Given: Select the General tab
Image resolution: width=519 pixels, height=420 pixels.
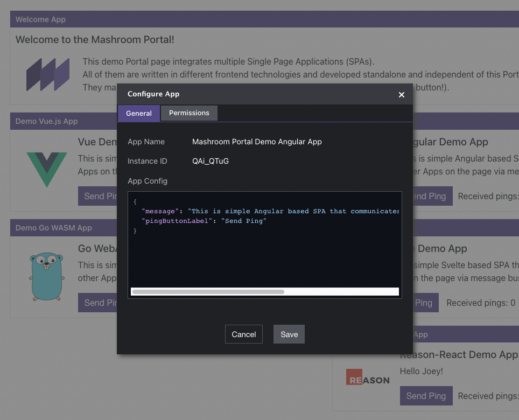Looking at the screenshot, I should 139,114.
